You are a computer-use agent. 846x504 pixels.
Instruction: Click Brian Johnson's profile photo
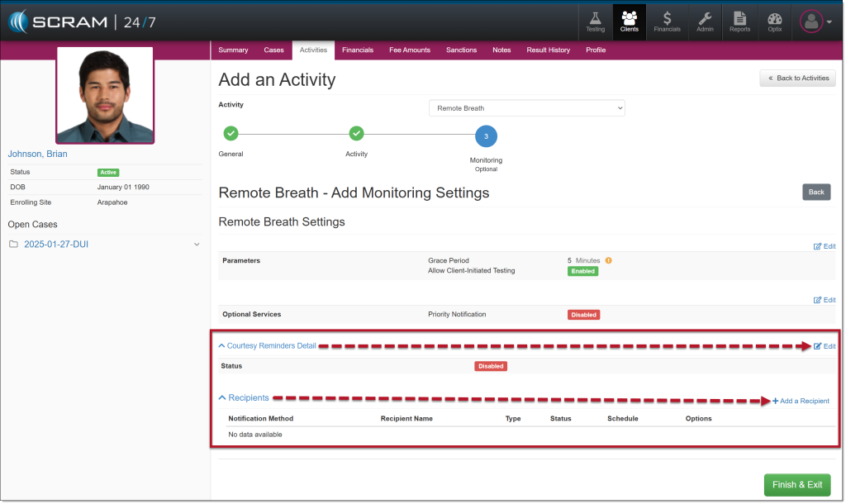coord(105,94)
